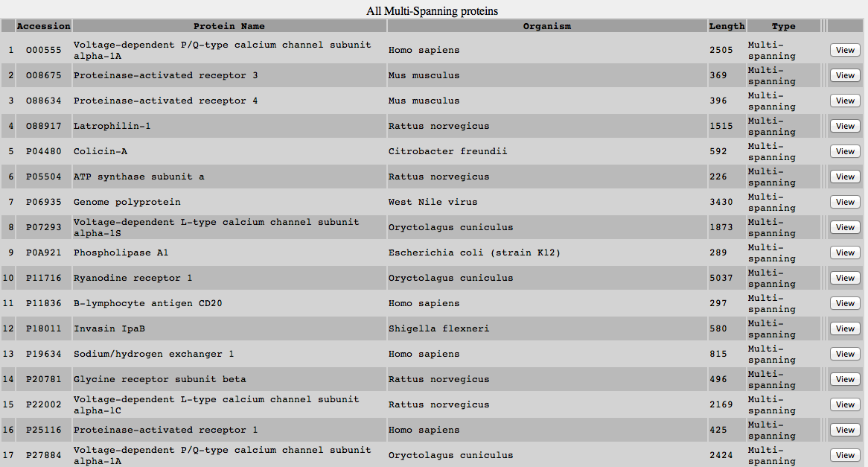Open View for Ryanodine receptor 1

tap(844, 278)
